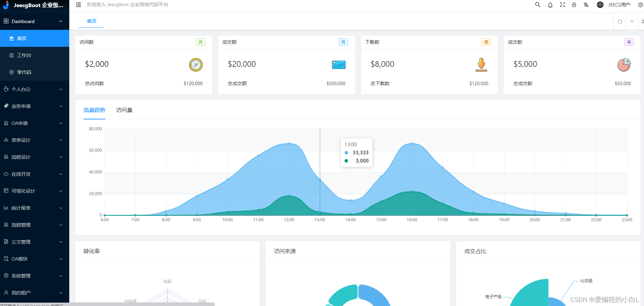Toggle the sidebar collapse icon
Image resolution: width=644 pixels, height=306 pixels.
[78, 5]
